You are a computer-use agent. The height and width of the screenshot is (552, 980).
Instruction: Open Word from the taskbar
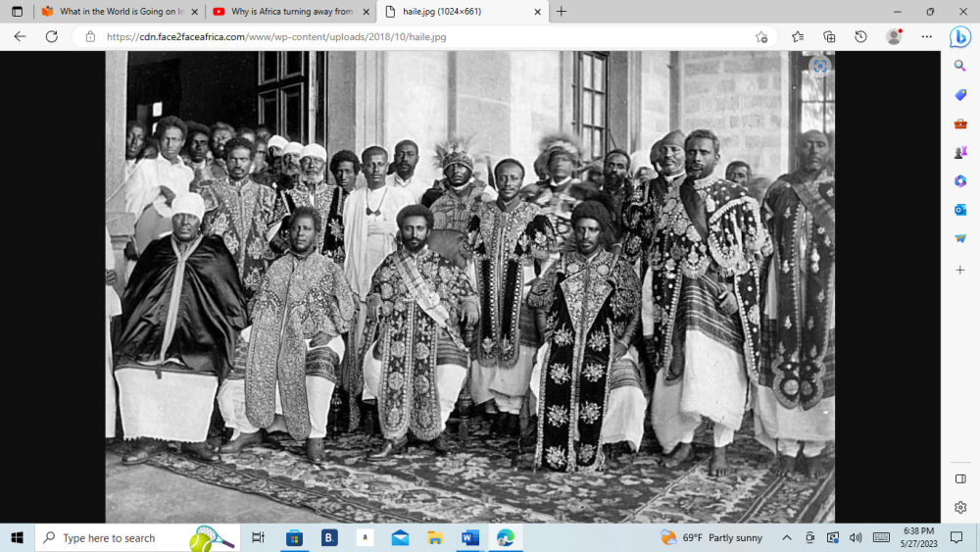point(469,537)
